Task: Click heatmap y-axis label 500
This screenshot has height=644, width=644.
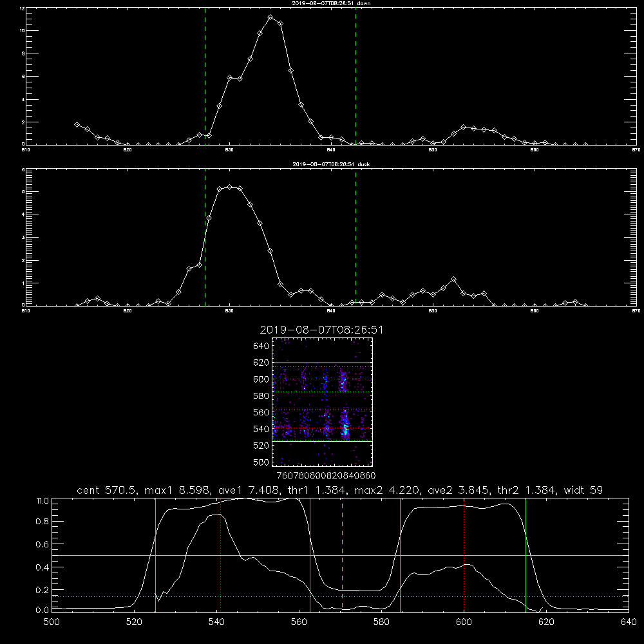Action: (261, 462)
